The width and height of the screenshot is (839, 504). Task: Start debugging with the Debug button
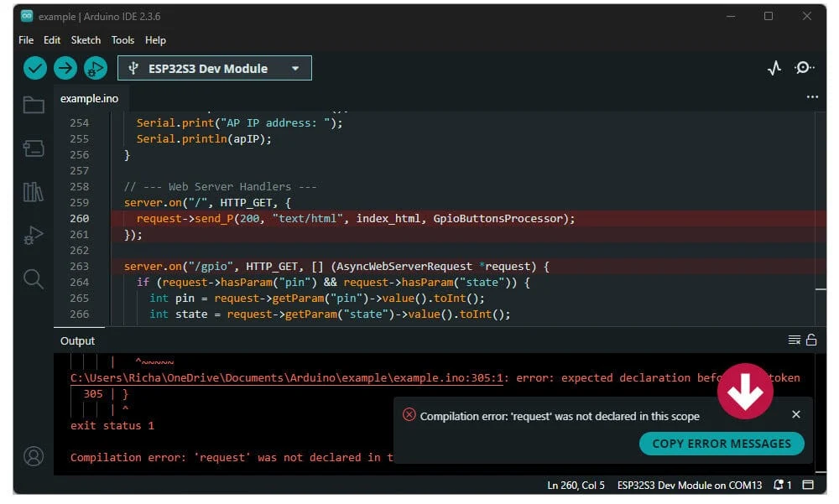(96, 69)
